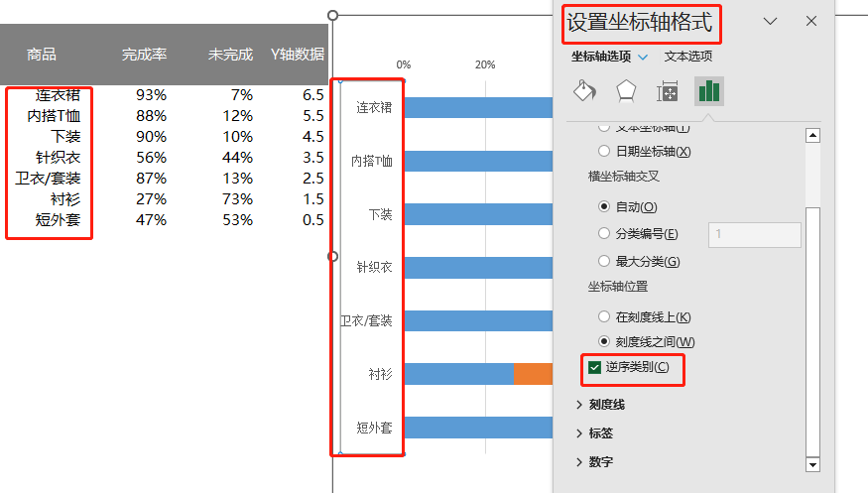Image resolution: width=868 pixels, height=493 pixels.
Task: Switch to the 文本选项 tab
Action: coord(688,57)
